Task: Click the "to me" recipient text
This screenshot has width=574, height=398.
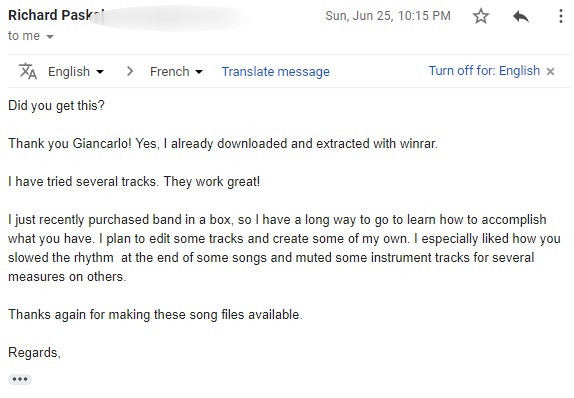Action: point(24,36)
